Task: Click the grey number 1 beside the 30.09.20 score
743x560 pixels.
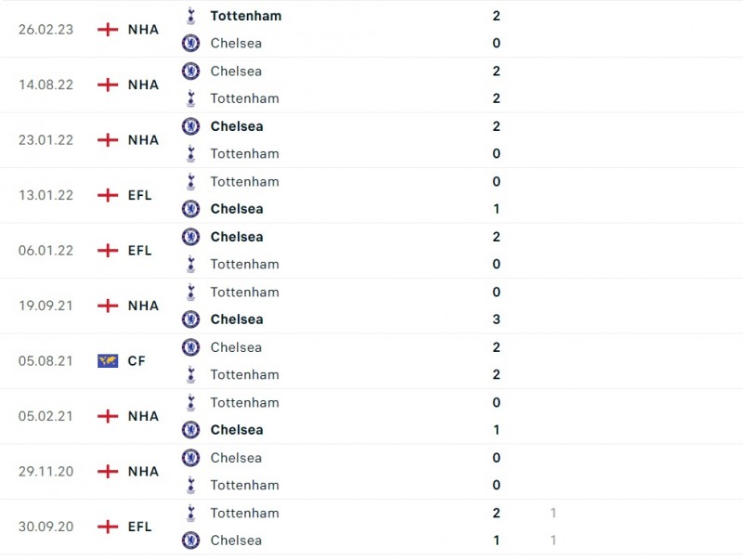Action: pyautogui.click(x=554, y=513)
